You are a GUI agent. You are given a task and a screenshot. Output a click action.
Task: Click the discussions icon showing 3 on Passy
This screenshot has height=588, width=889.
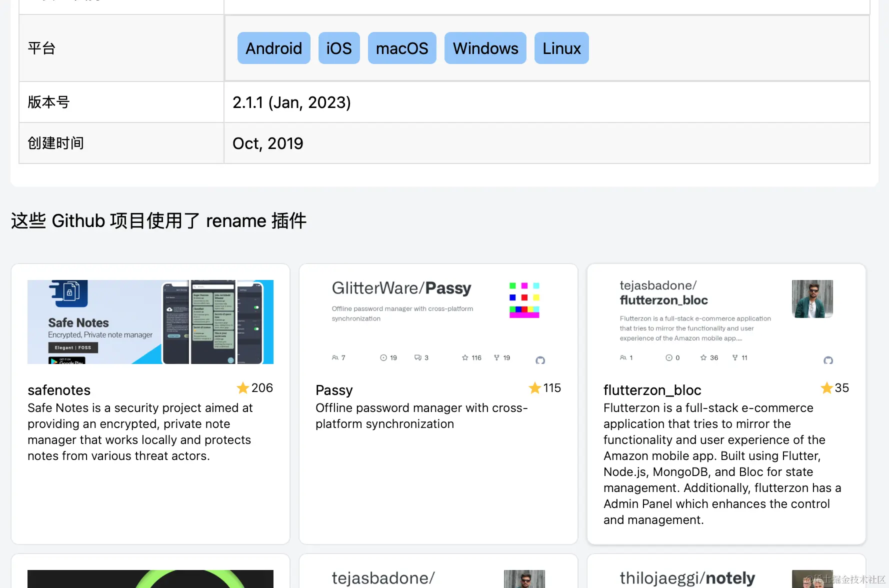pyautogui.click(x=417, y=357)
